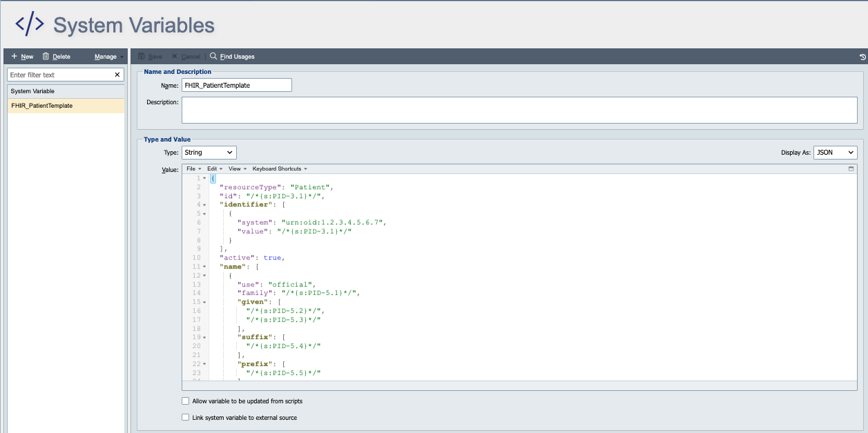Image resolution: width=868 pixels, height=433 pixels.
Task: Collapse the identifier array fold at line 4
Action: point(204,204)
